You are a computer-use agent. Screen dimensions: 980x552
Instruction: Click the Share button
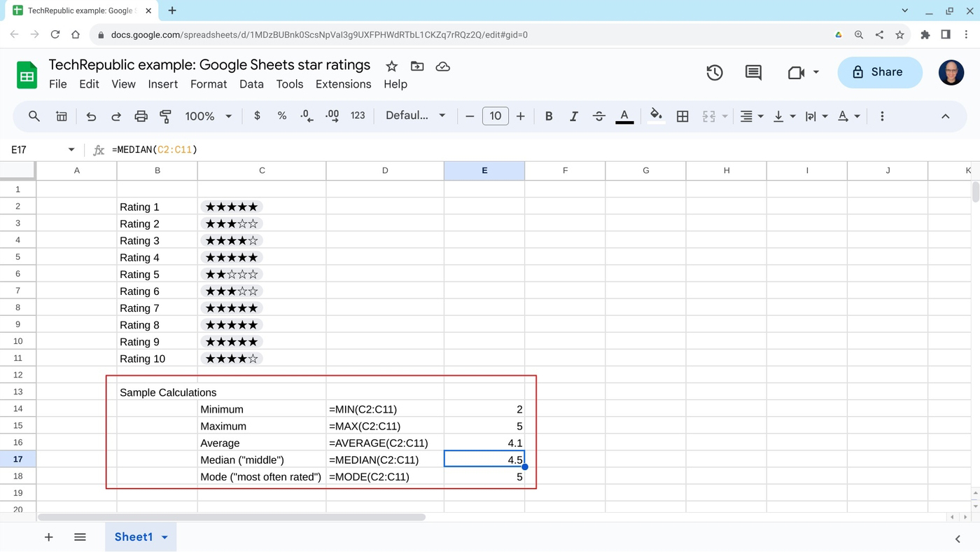point(880,72)
